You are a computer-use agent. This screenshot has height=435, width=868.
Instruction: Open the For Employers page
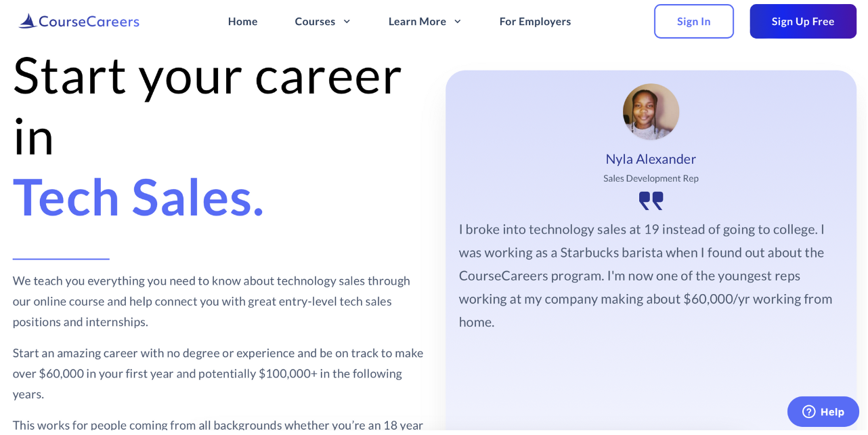pos(535,21)
